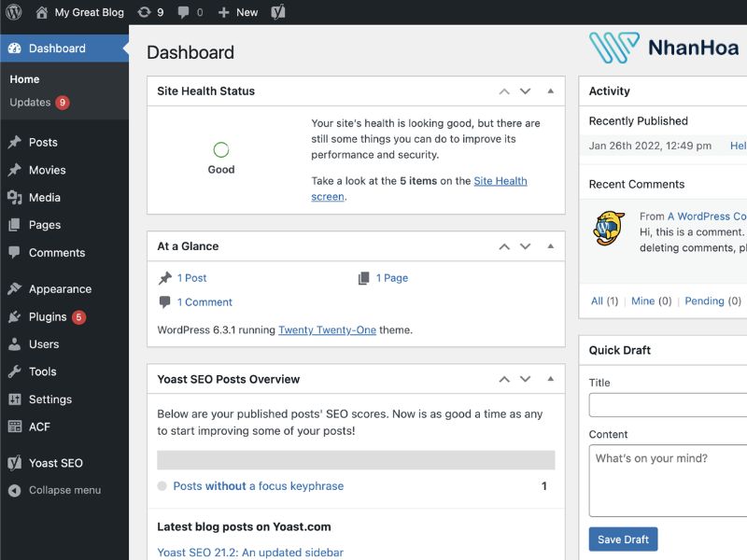This screenshot has height=560, width=747.
Task: Collapse the Site Health Status panel
Action: click(x=551, y=91)
